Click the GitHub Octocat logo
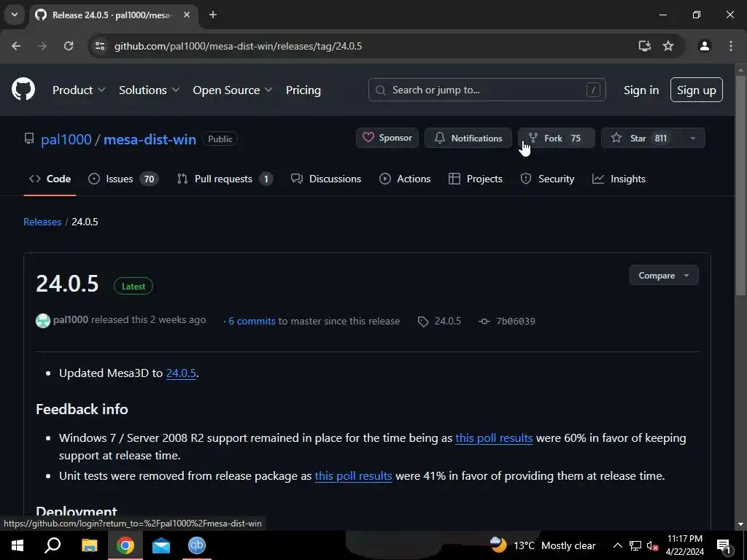 tap(23, 89)
